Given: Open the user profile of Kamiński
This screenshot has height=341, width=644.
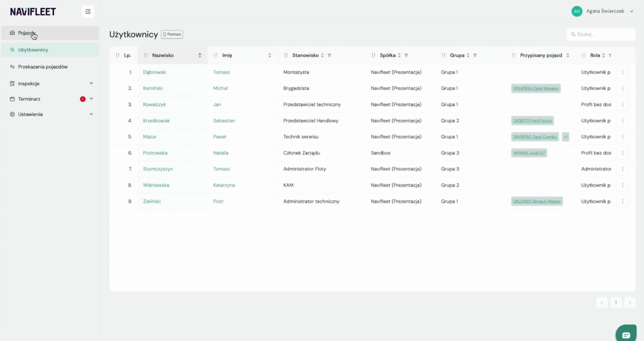Looking at the screenshot, I should [x=153, y=88].
